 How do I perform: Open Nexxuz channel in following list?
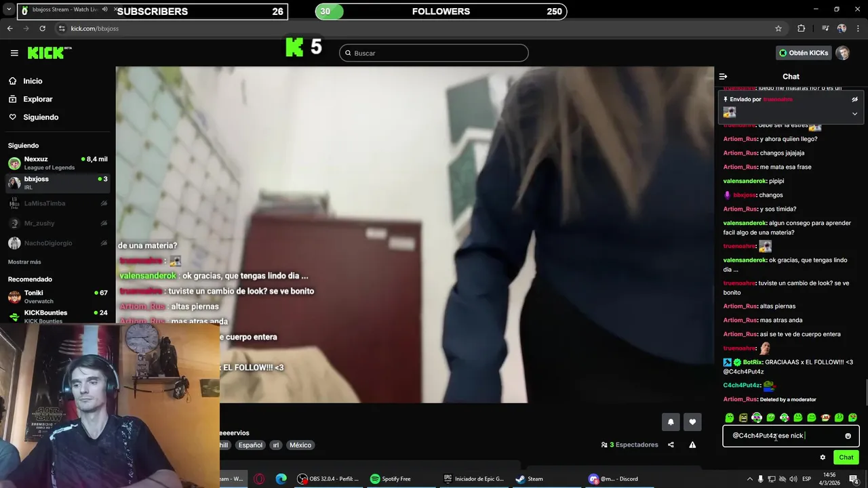tap(58, 163)
